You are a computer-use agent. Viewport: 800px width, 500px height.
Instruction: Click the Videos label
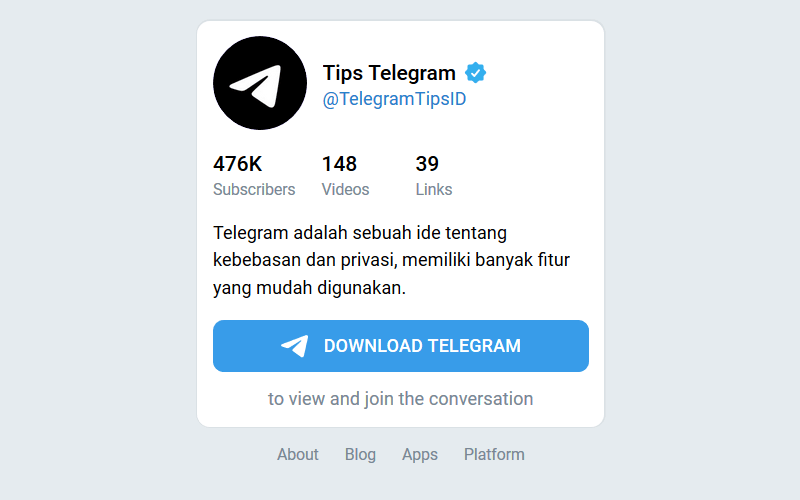click(x=345, y=189)
